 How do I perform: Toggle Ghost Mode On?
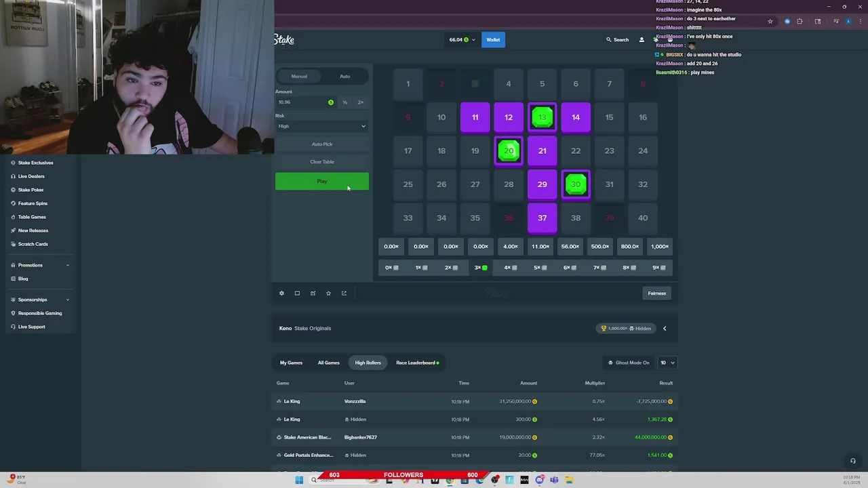pos(629,363)
